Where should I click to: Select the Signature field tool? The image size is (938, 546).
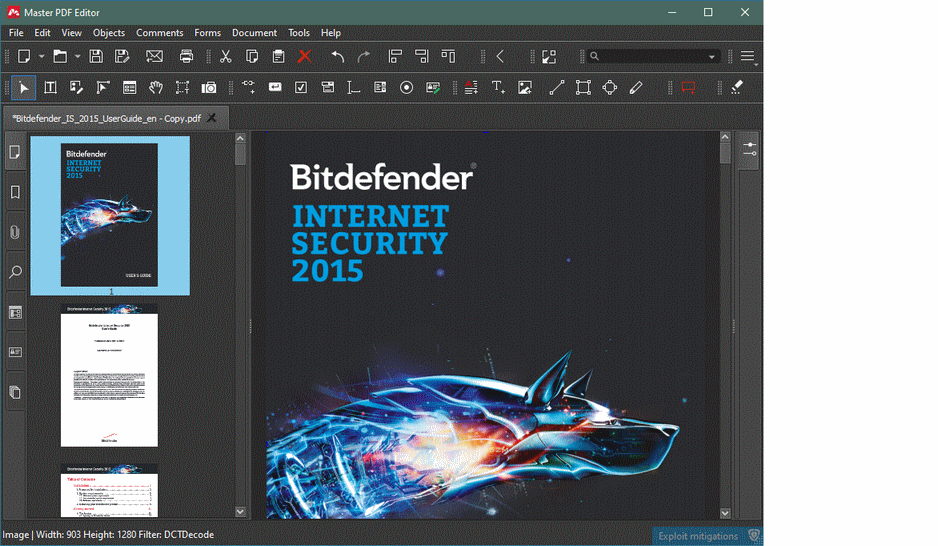point(433,88)
